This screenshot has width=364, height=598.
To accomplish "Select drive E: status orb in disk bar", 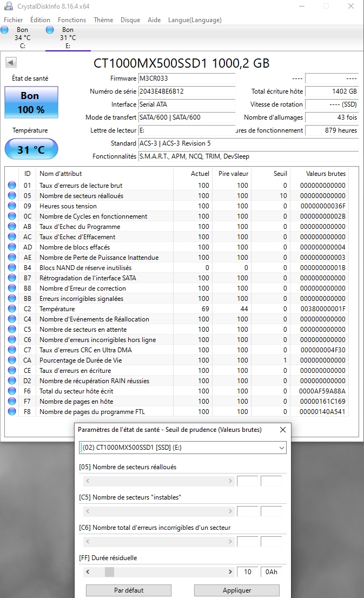I will [50, 30].
